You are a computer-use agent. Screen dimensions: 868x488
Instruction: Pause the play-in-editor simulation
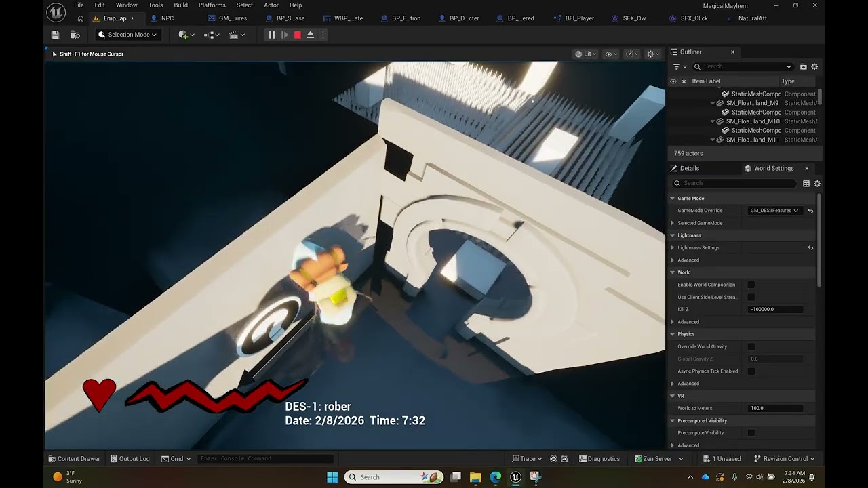272,35
